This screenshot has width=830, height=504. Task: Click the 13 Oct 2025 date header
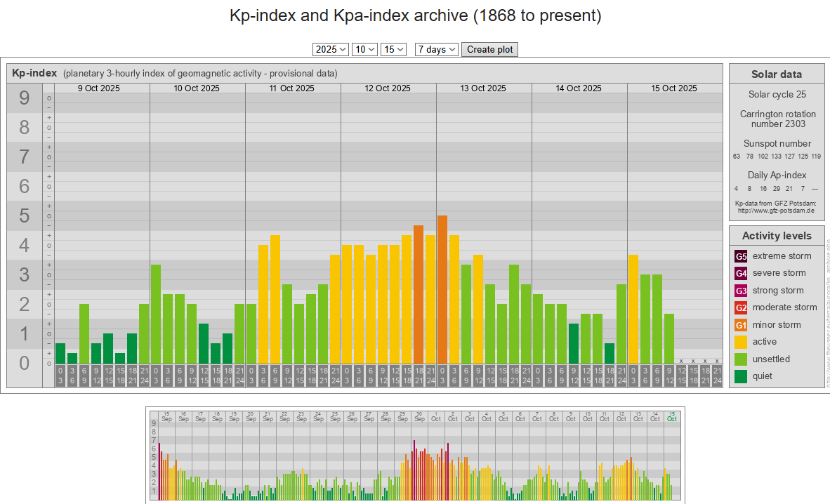[x=482, y=88]
